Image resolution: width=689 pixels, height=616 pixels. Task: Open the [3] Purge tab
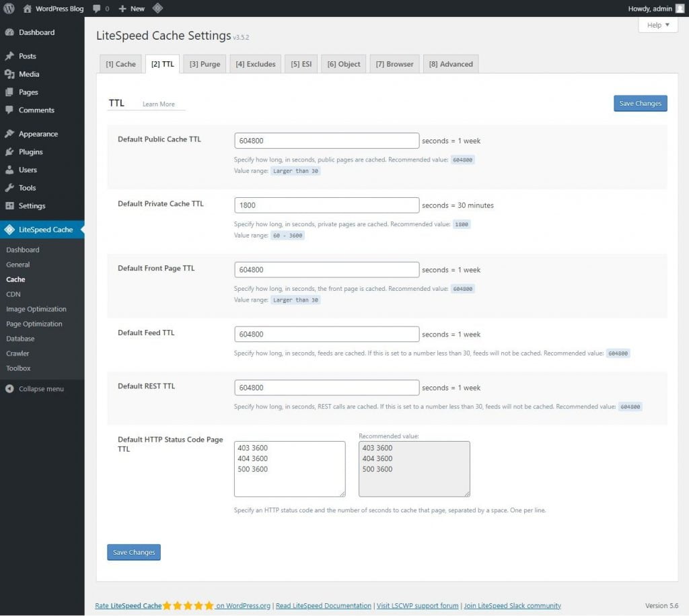(x=205, y=64)
